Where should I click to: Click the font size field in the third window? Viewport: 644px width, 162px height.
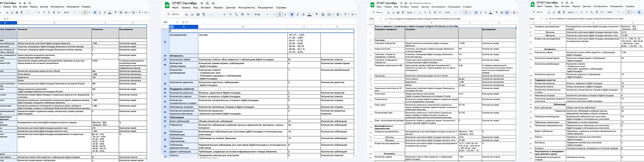click(x=466, y=12)
